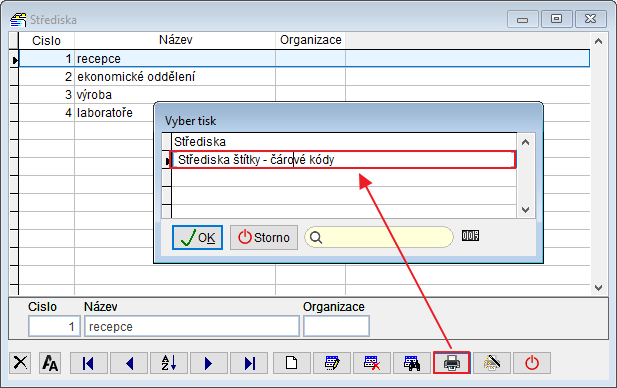
Task: Click the X cancel icon in bottom toolbar
Action: pos(20,362)
